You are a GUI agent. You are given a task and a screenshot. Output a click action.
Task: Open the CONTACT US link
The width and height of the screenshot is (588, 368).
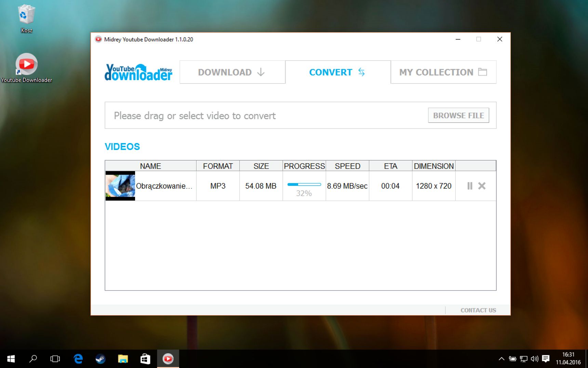point(478,310)
